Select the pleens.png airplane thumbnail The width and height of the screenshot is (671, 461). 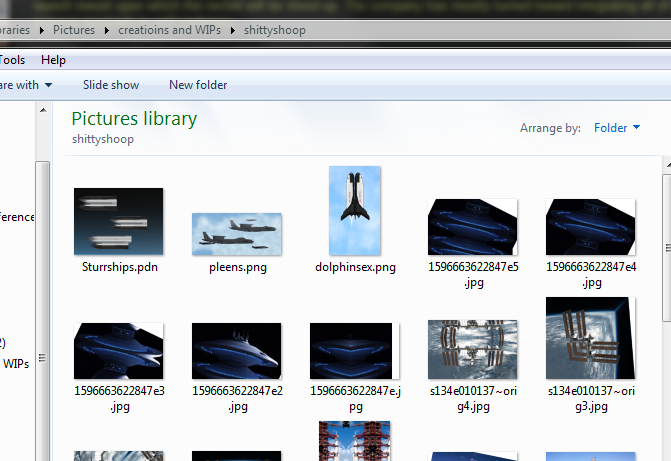coord(237,234)
